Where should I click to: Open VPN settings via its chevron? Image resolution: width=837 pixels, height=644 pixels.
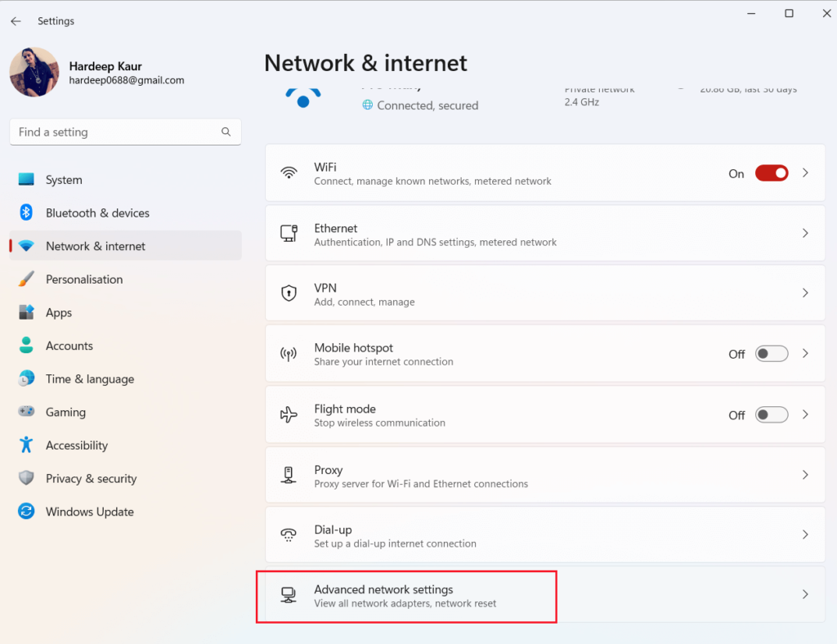pyautogui.click(x=805, y=293)
